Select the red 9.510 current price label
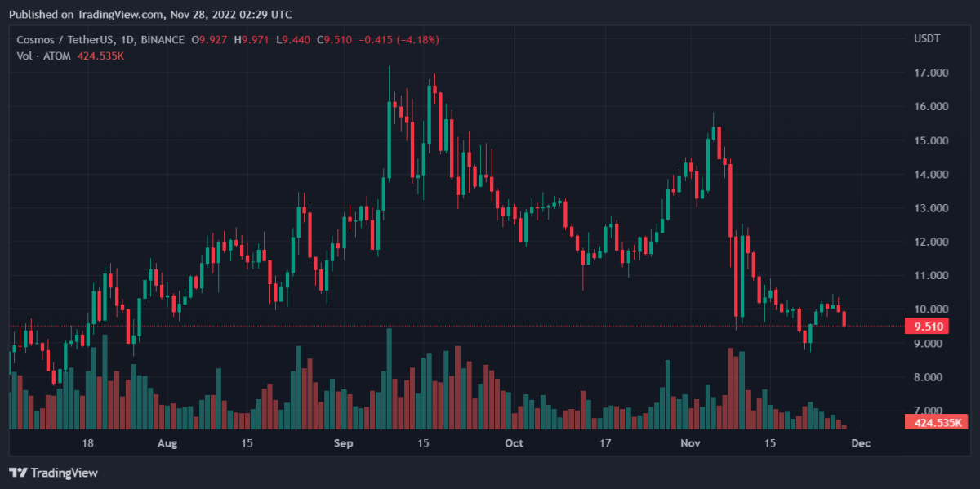 [929, 327]
